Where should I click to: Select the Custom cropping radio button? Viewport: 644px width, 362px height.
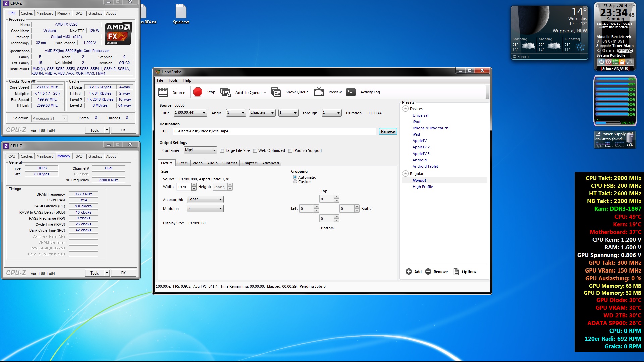(295, 182)
